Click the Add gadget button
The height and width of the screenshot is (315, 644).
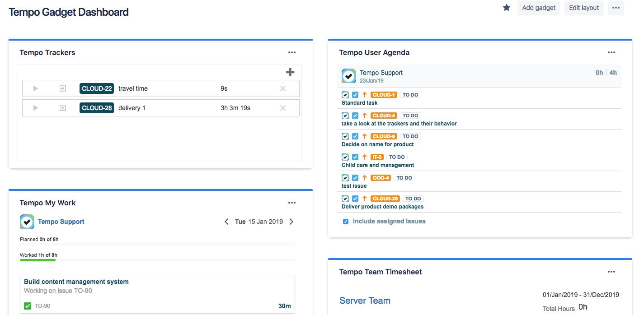(539, 8)
